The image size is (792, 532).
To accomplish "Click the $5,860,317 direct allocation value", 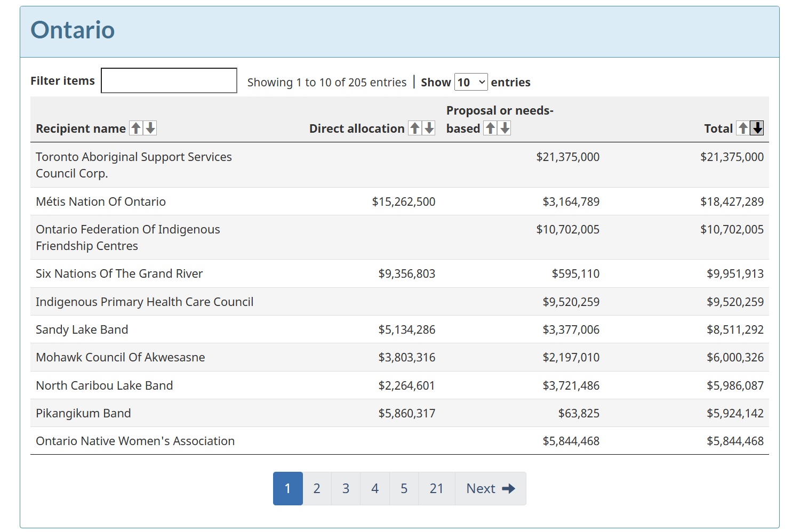I will pyautogui.click(x=407, y=413).
